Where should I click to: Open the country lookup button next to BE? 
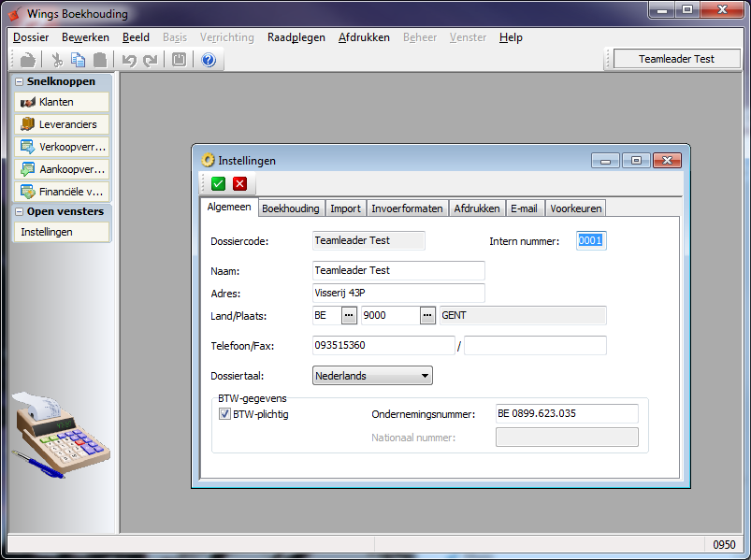[x=349, y=315]
